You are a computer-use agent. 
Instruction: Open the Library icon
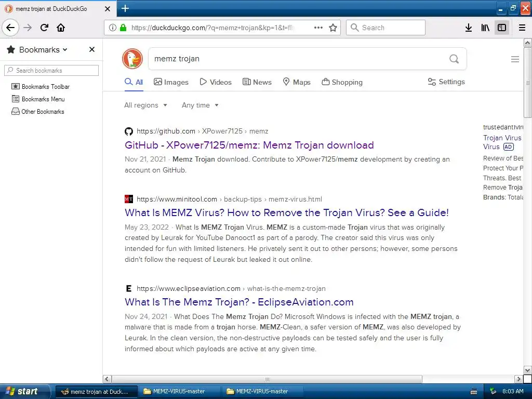(x=485, y=28)
